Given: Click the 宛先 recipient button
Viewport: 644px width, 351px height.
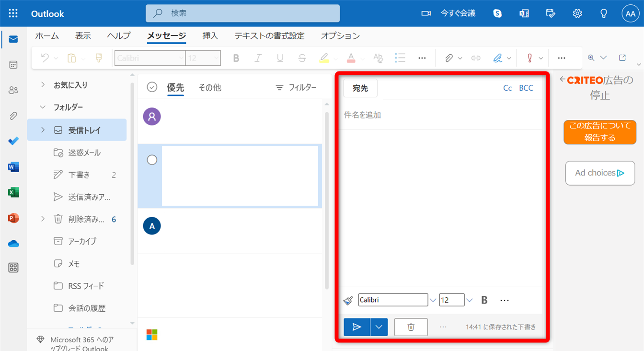Looking at the screenshot, I should (x=360, y=88).
